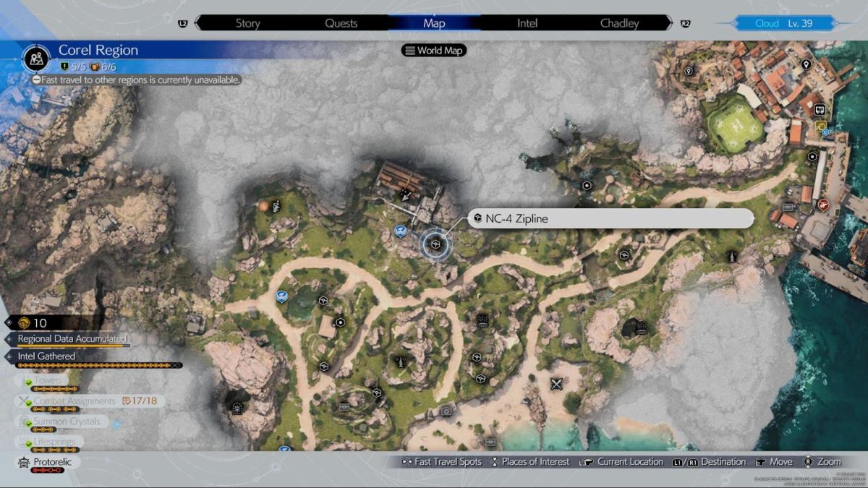Select the cube marker right of the pond
This screenshot has height=488, width=868.
coord(323,301)
